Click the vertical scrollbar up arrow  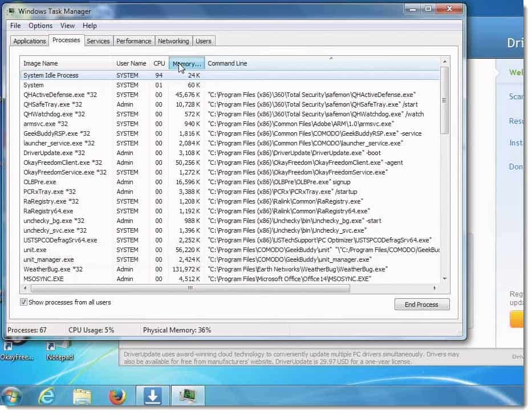pos(444,62)
